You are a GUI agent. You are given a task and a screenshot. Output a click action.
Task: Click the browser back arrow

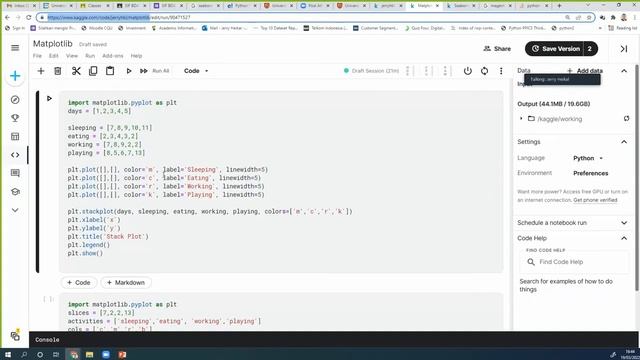(x=7, y=18)
